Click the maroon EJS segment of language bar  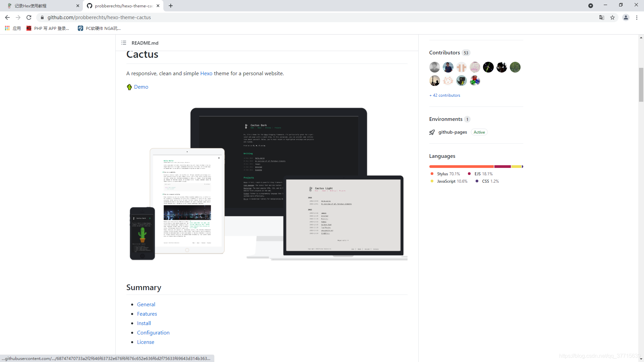[x=502, y=167]
